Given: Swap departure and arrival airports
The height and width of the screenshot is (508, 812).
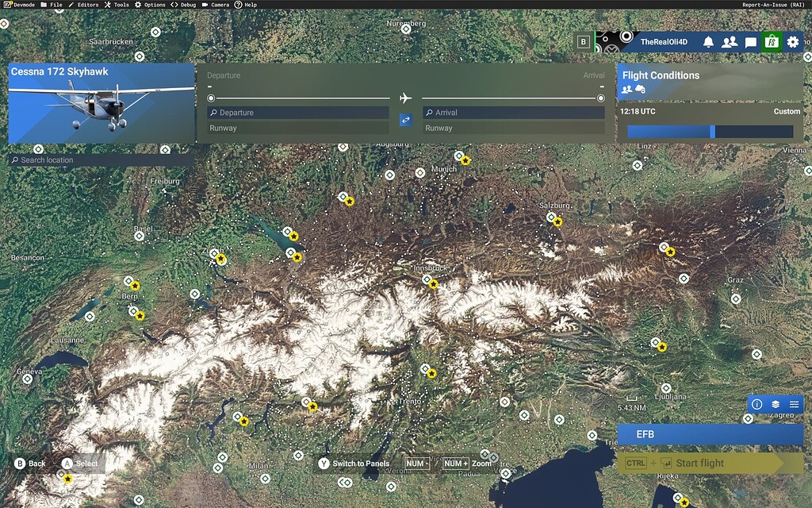Looking at the screenshot, I should [x=405, y=120].
